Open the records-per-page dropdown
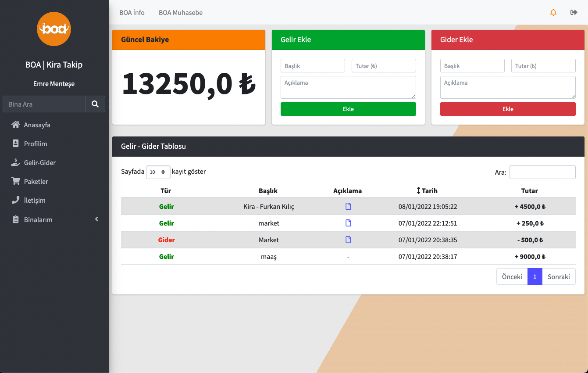Viewport: 588px width, 373px height. 158,172
